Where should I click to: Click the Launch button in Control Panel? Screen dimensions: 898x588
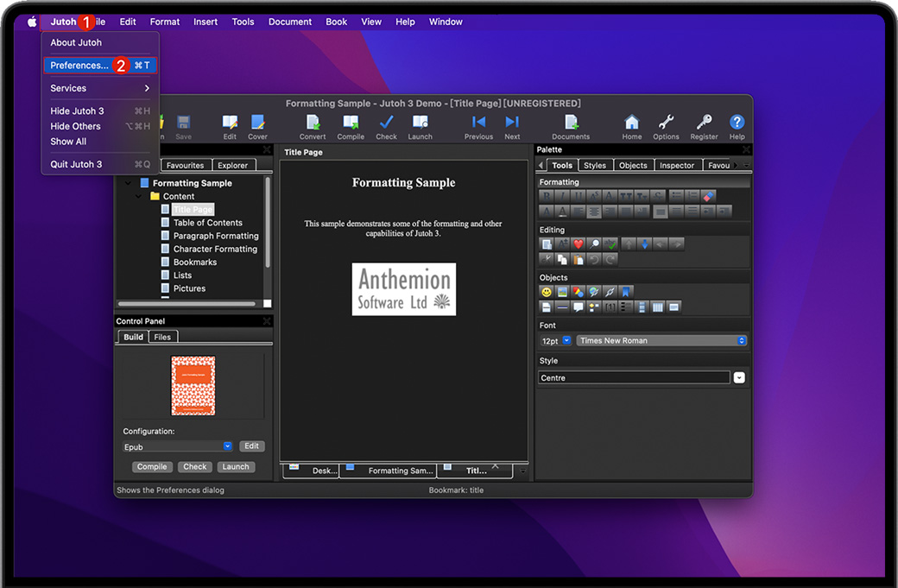pyautogui.click(x=235, y=467)
